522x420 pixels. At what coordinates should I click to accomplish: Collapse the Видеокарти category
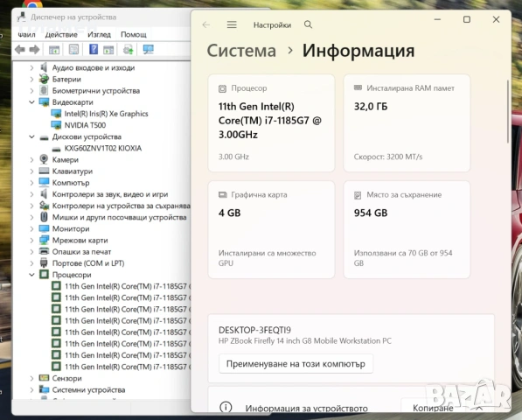[x=31, y=102]
